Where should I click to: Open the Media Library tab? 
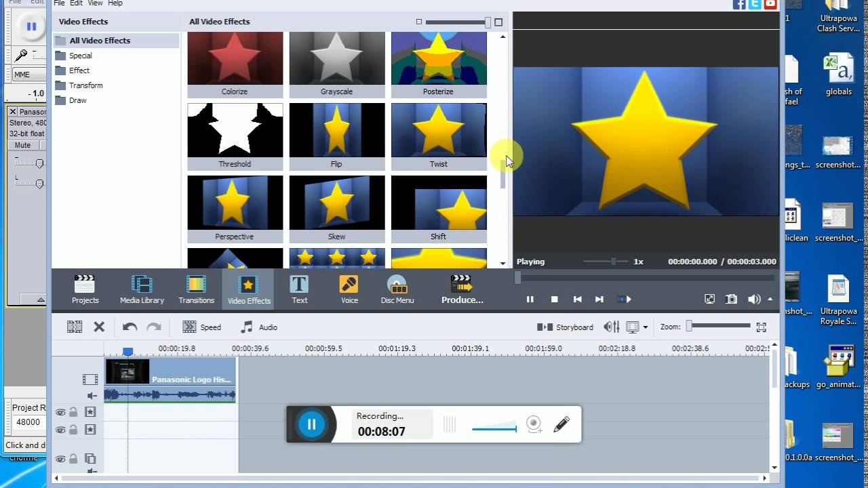point(142,289)
